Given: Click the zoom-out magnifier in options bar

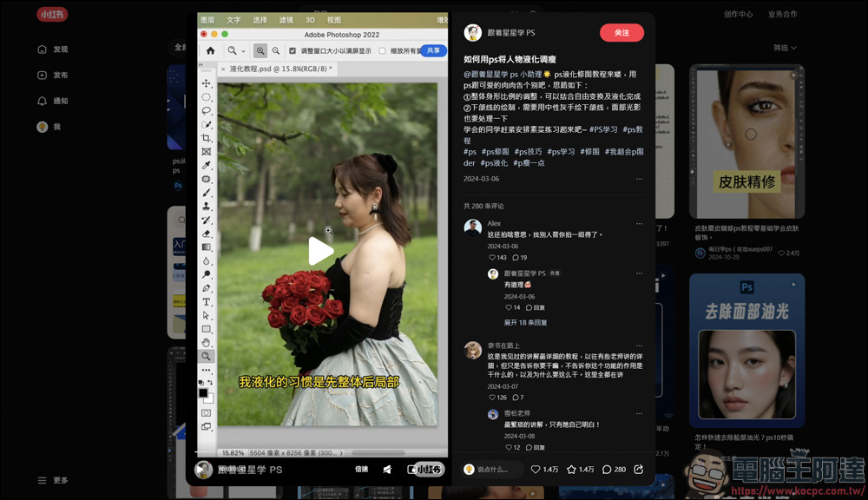Looking at the screenshot, I should click(276, 50).
